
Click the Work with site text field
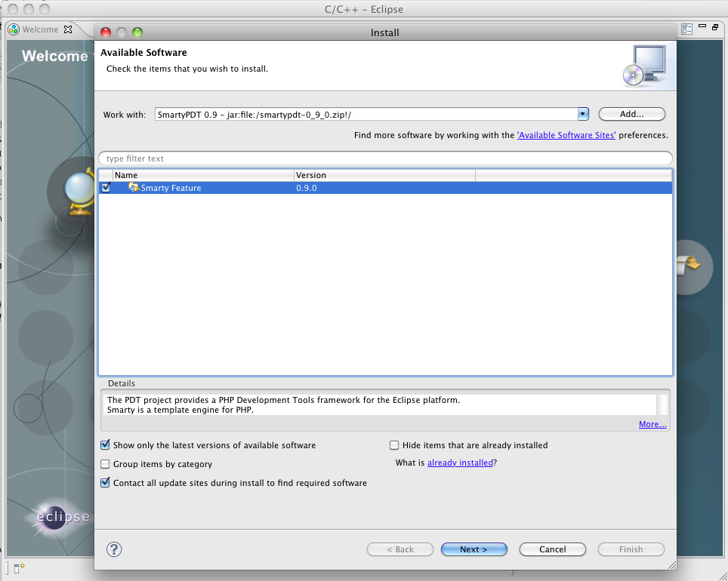(366, 114)
